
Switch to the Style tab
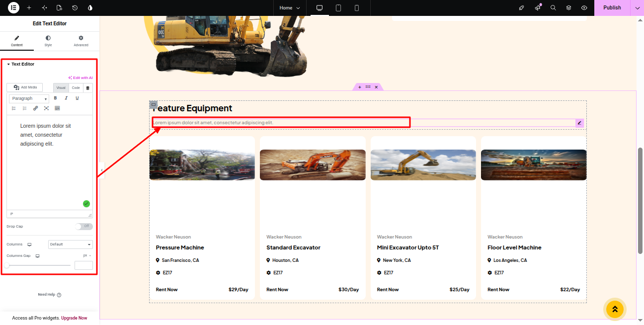tap(48, 41)
